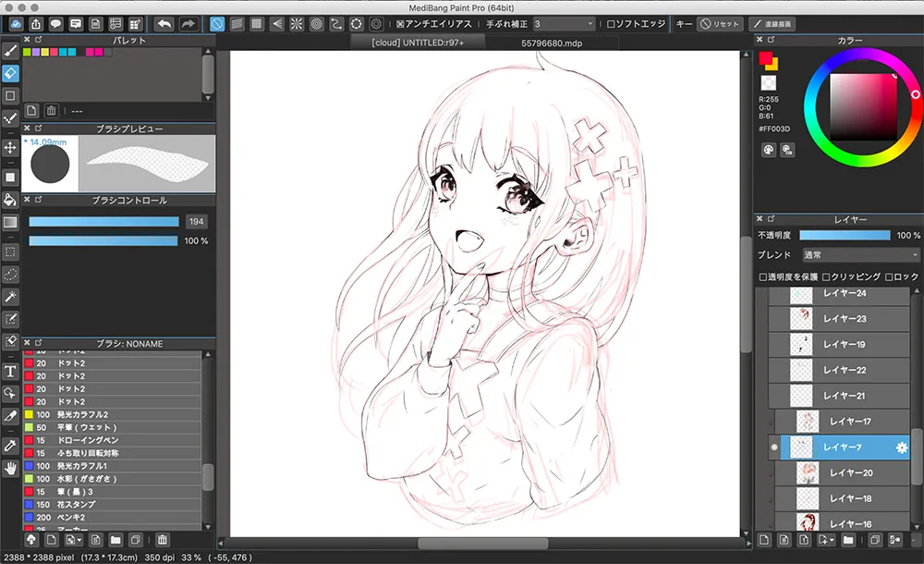
Task: Open the ブレンド mode dropdown
Action: [859, 255]
